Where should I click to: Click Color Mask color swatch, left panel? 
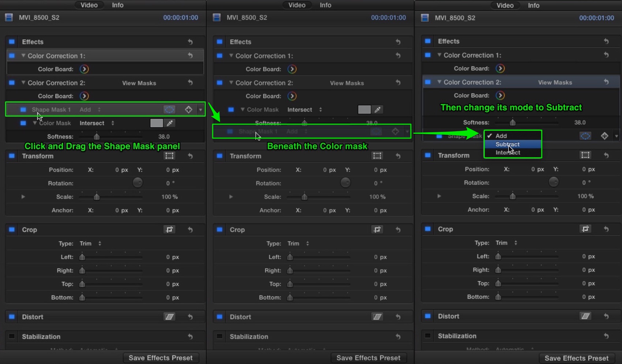pyautogui.click(x=156, y=123)
